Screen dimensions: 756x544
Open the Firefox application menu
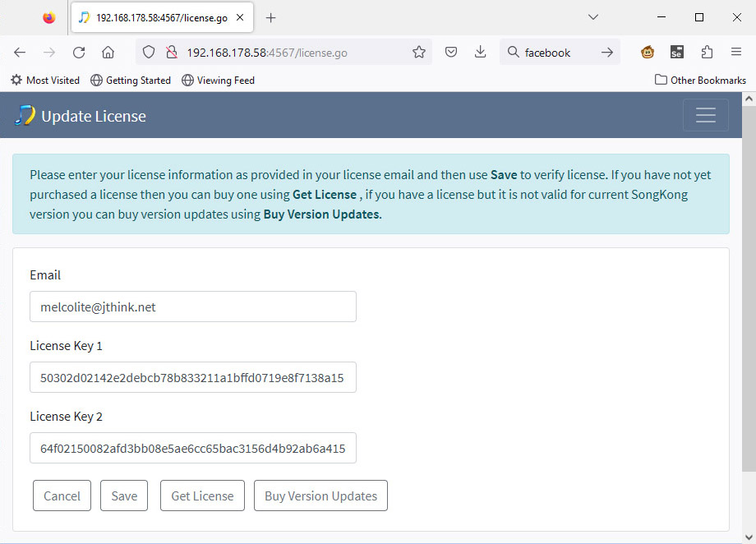[x=736, y=52]
